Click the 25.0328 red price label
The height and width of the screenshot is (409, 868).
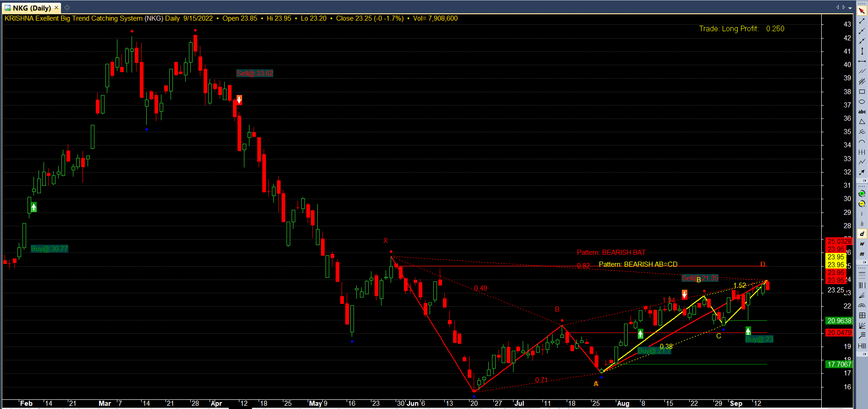(839, 241)
